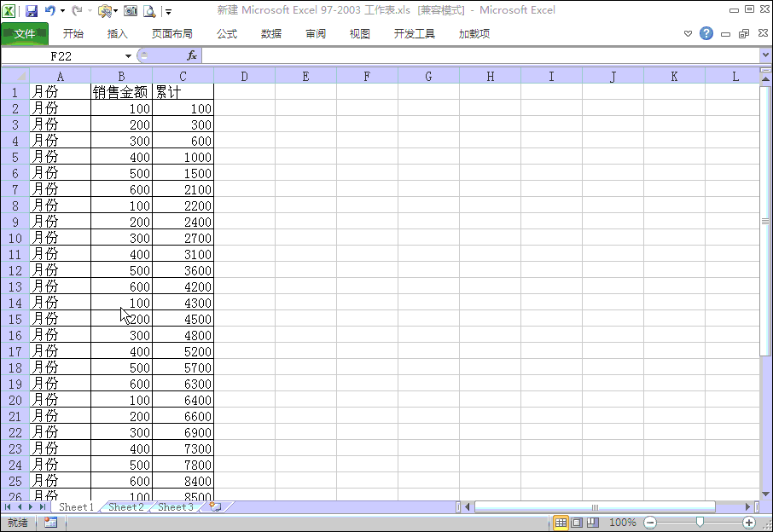The width and height of the screenshot is (773, 532).
Task: Click the Name Box showing F22
Action: 62,56
